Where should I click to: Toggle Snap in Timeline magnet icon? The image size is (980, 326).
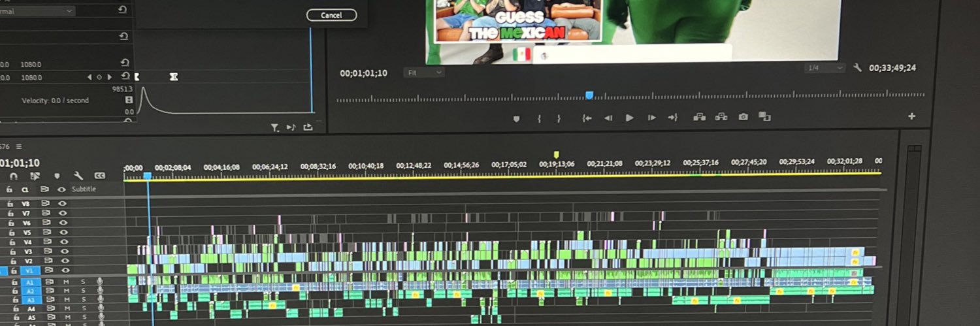(13, 176)
